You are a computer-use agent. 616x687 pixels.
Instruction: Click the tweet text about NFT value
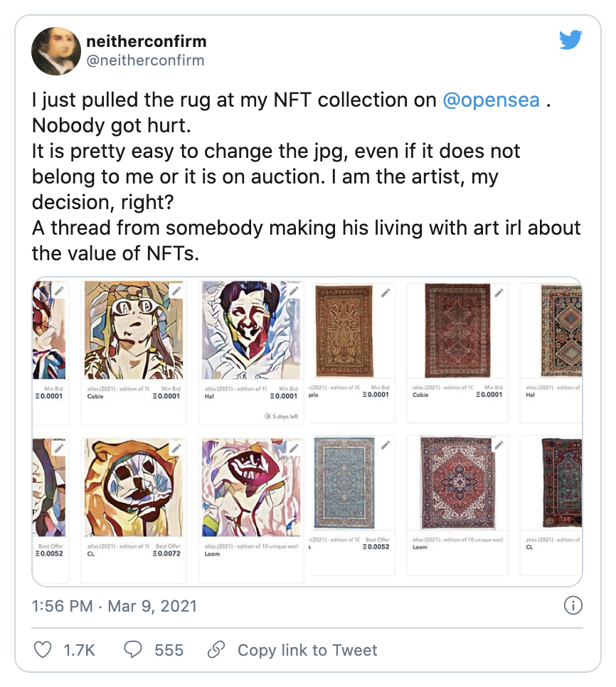(x=306, y=240)
